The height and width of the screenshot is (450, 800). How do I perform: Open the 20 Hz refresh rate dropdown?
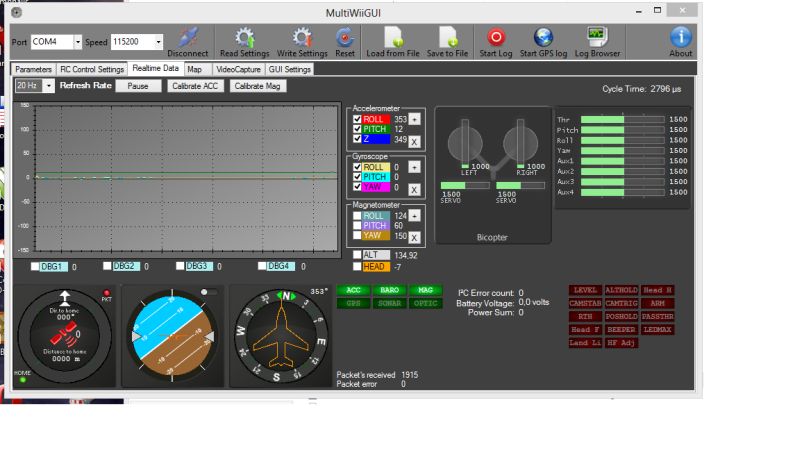click(48, 86)
